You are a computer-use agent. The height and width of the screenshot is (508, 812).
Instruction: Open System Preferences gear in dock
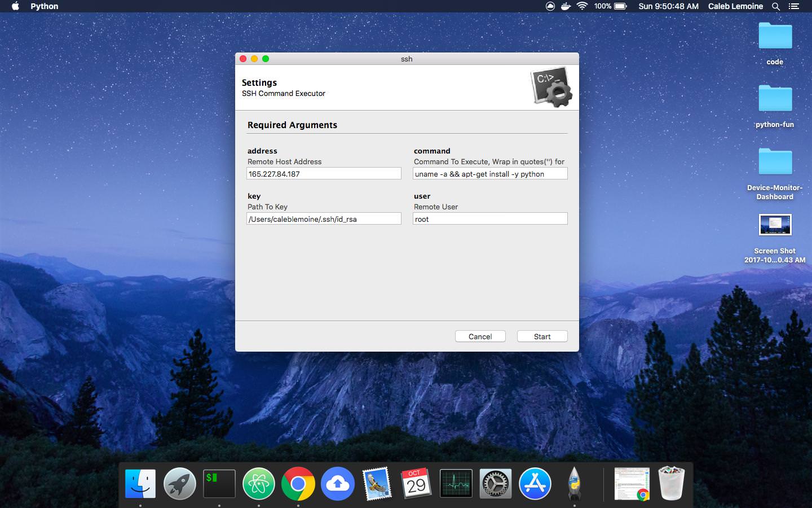pos(496,484)
